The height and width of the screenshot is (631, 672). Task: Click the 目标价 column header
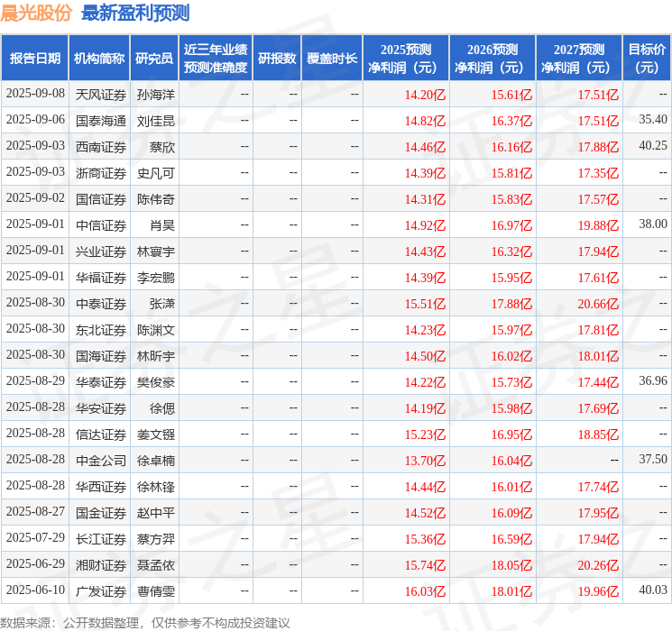click(x=646, y=59)
